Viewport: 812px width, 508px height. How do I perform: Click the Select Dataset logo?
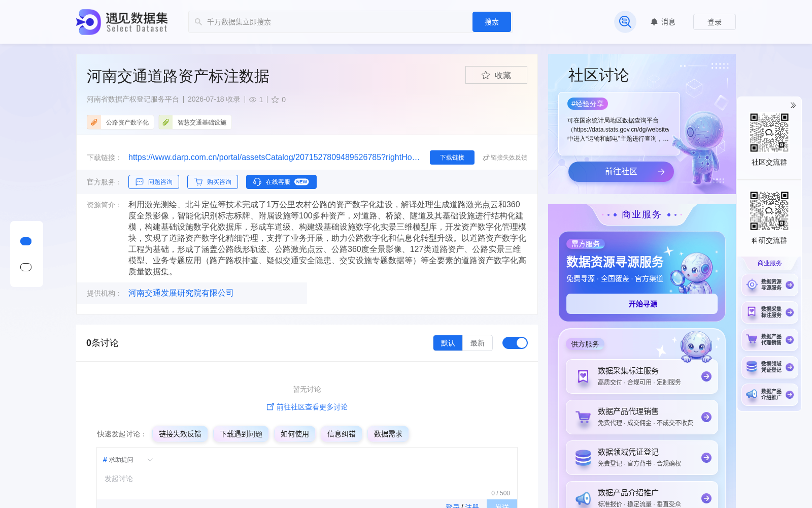click(x=122, y=22)
